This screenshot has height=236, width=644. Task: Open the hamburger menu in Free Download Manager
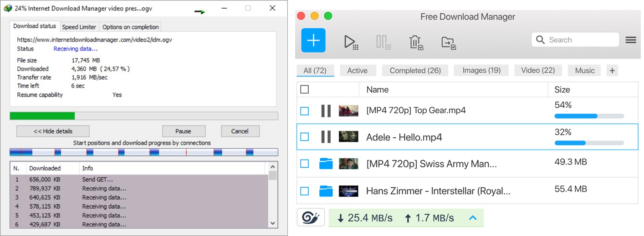pos(631,40)
